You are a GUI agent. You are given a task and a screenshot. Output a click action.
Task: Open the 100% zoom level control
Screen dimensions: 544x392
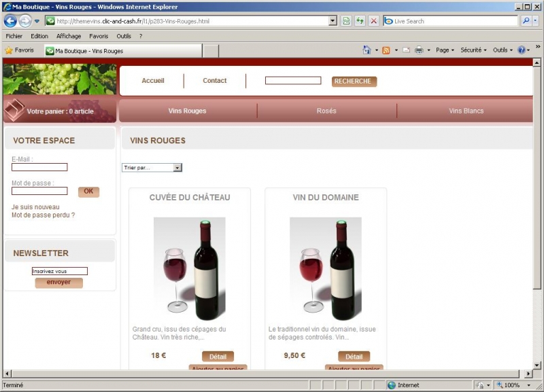point(514,385)
